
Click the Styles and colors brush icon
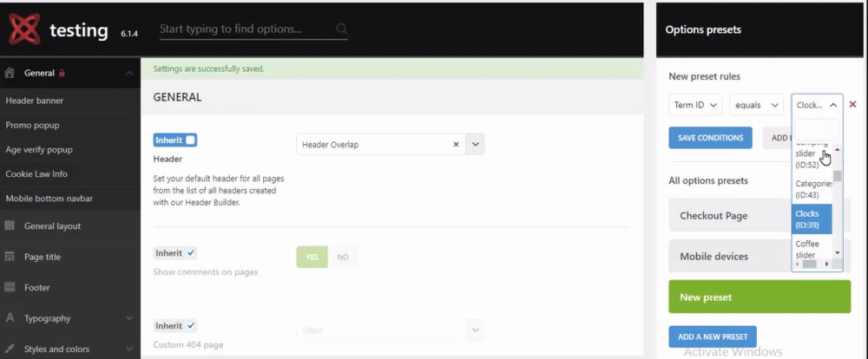(10, 349)
